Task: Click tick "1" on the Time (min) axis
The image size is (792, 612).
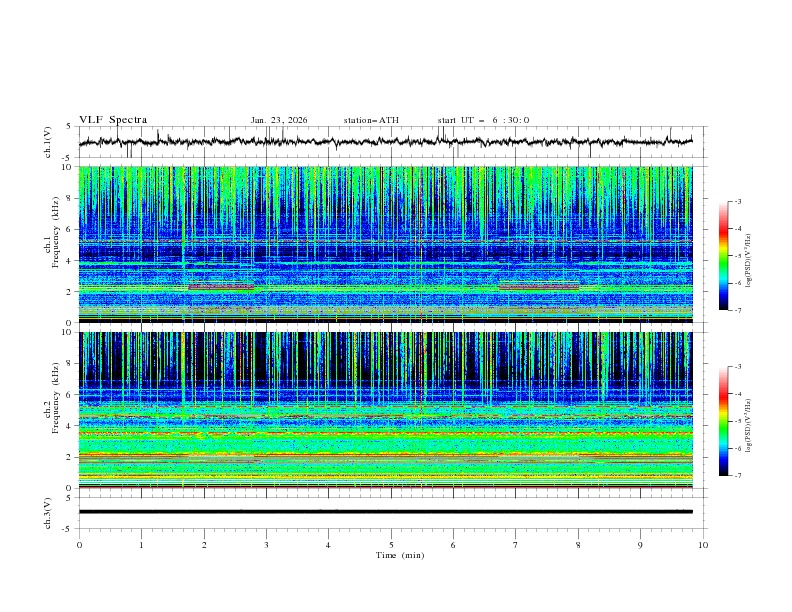Action: click(141, 545)
